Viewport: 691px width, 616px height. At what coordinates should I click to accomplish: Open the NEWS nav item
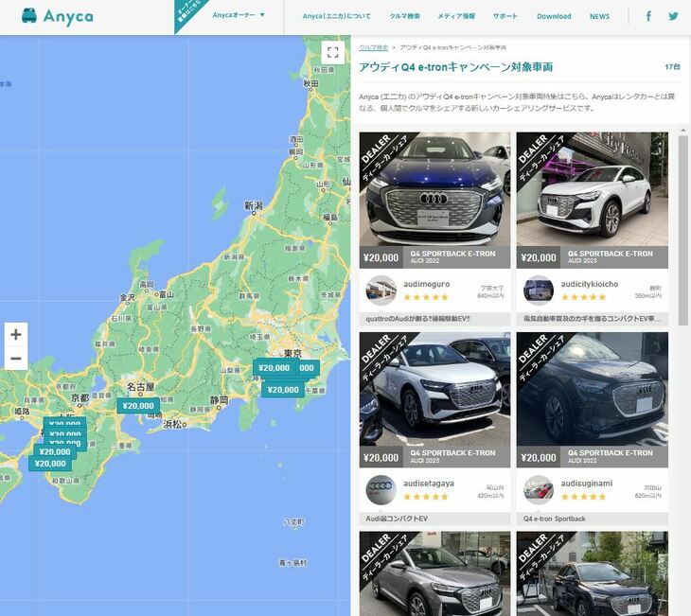pyautogui.click(x=599, y=16)
